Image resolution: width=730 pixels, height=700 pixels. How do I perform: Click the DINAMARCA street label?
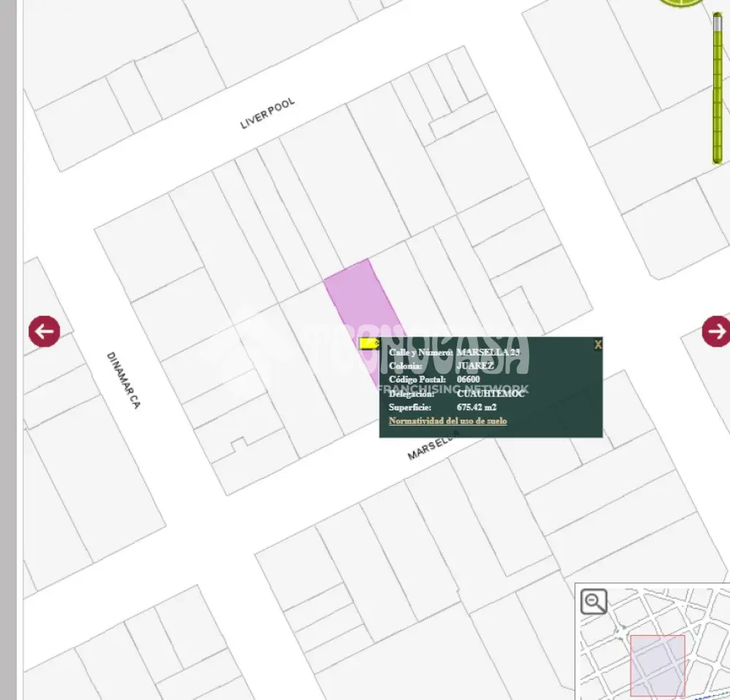click(123, 380)
